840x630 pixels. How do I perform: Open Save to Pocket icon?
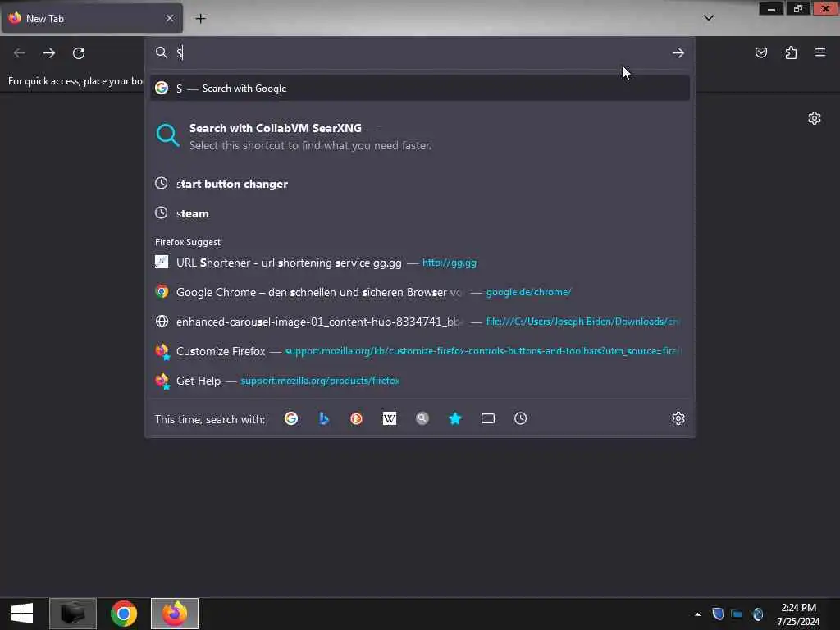(760, 52)
